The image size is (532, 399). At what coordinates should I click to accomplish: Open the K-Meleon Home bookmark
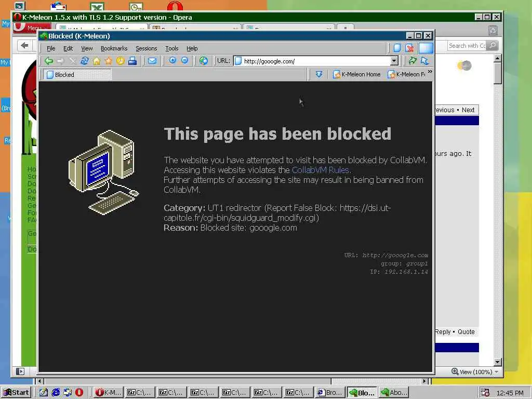[x=357, y=74]
